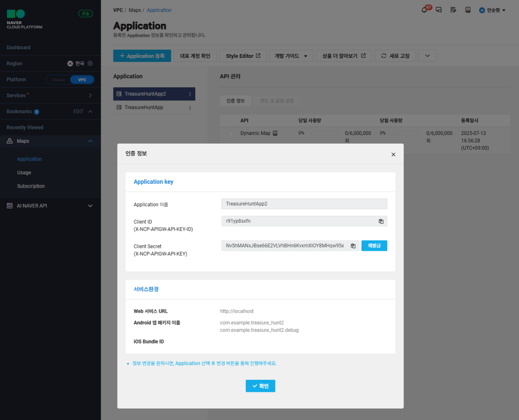Collapse the Maps menu chevron
Viewport: 519px width, 420px height.
(x=90, y=141)
